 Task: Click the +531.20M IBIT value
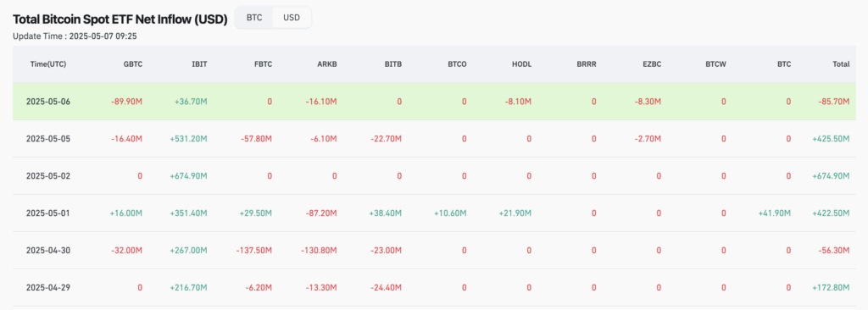pyautogui.click(x=189, y=139)
